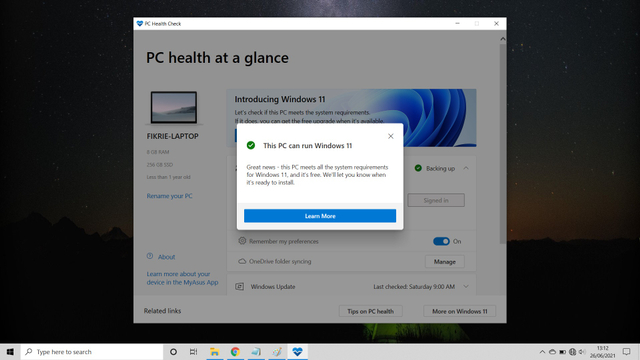Toggle Remember my preferences switch
The image size is (640, 360).
point(441,241)
